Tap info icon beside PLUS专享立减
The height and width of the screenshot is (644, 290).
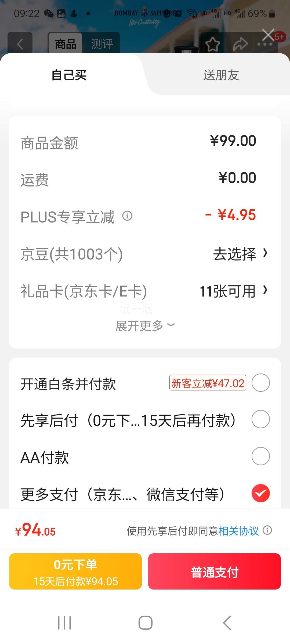(127, 216)
